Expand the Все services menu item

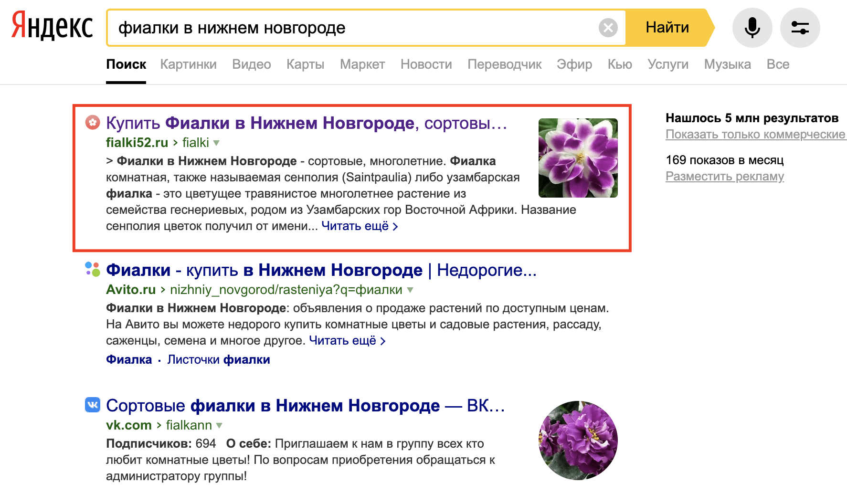coord(778,64)
